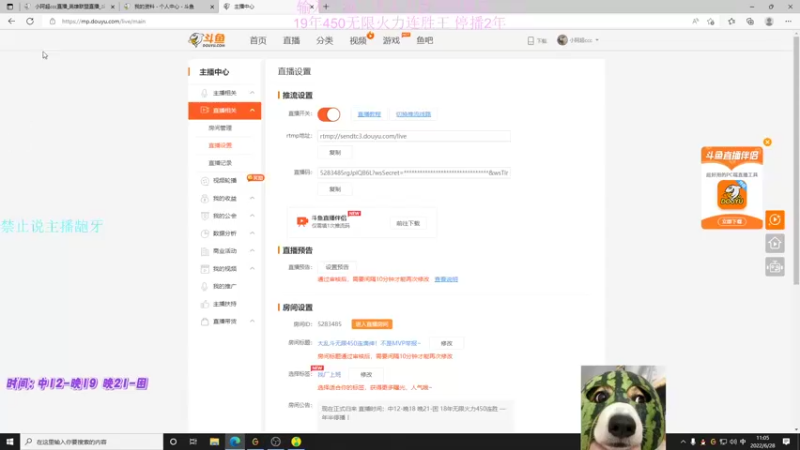
Task: Click the icon beside 视频轮播
Action: coord(205,181)
